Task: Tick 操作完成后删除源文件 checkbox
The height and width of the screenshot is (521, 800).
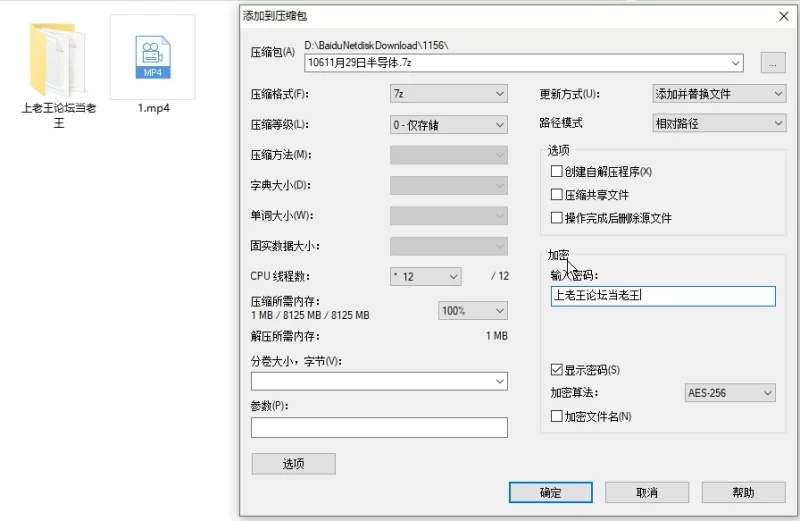Action: click(556, 218)
